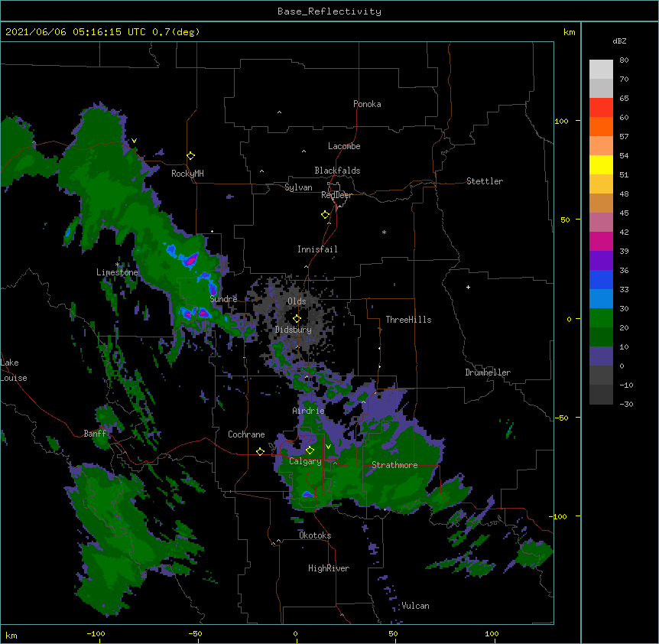Viewport: 659px width, 644px height.
Task: Select the Innisfail label
Action: click(x=317, y=249)
